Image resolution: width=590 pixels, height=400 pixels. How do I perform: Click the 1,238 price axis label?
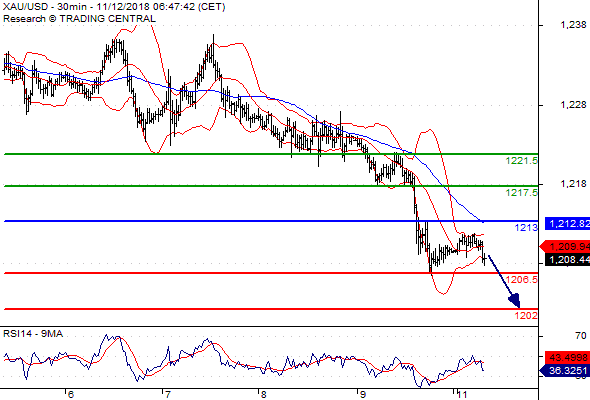[x=573, y=25]
